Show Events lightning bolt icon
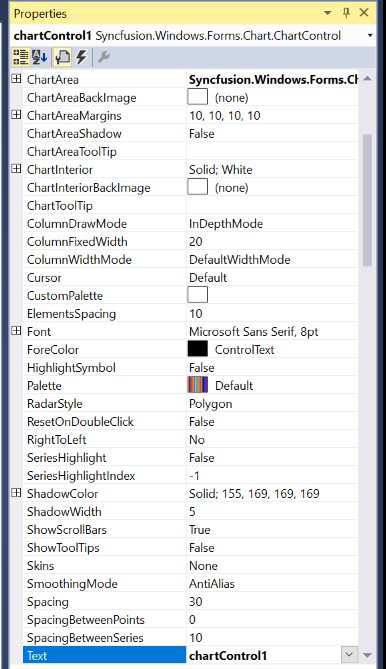The image size is (386, 669). pos(81,57)
